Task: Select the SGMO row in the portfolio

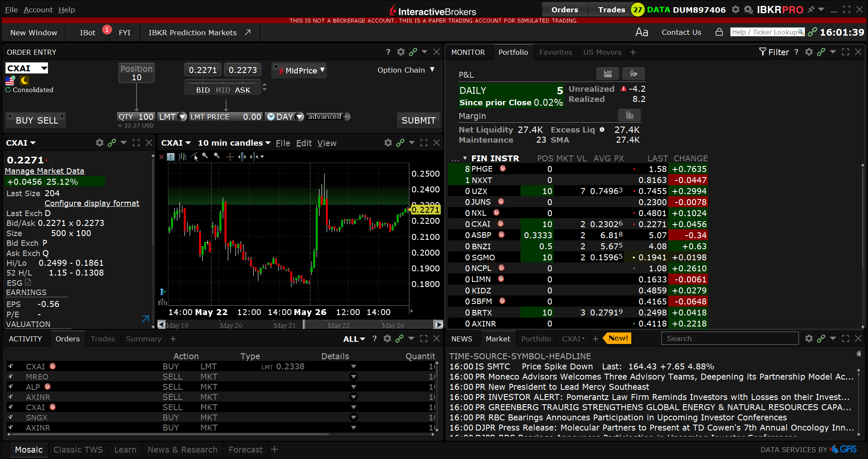Action: click(x=577, y=257)
